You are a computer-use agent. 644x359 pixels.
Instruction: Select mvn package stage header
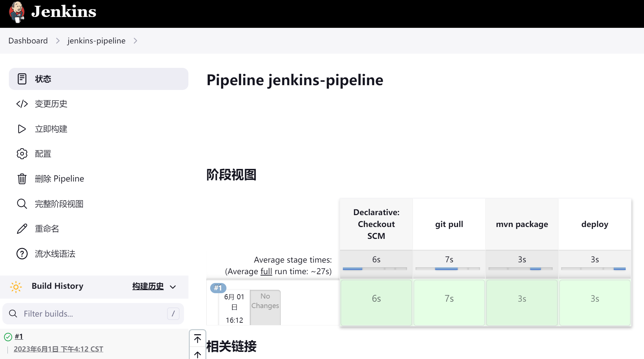coord(522,224)
